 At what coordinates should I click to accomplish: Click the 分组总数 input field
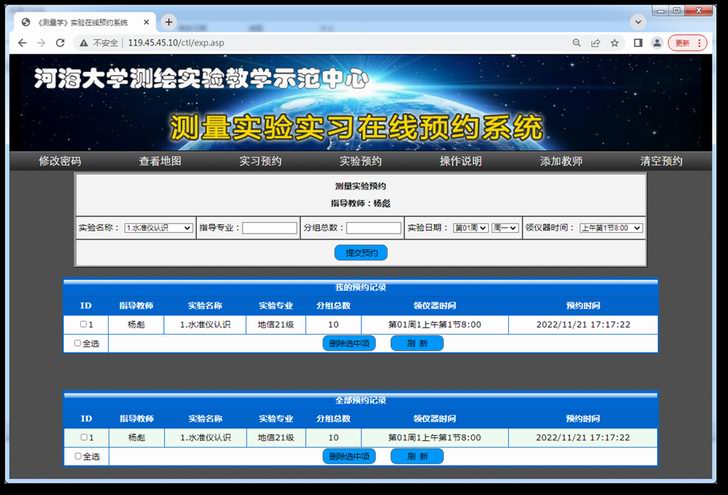[374, 228]
